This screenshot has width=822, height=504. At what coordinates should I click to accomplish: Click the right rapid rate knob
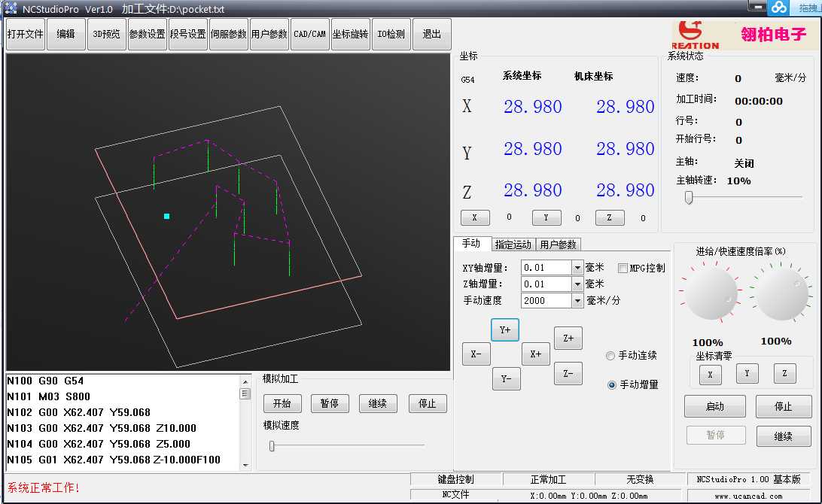pos(782,294)
